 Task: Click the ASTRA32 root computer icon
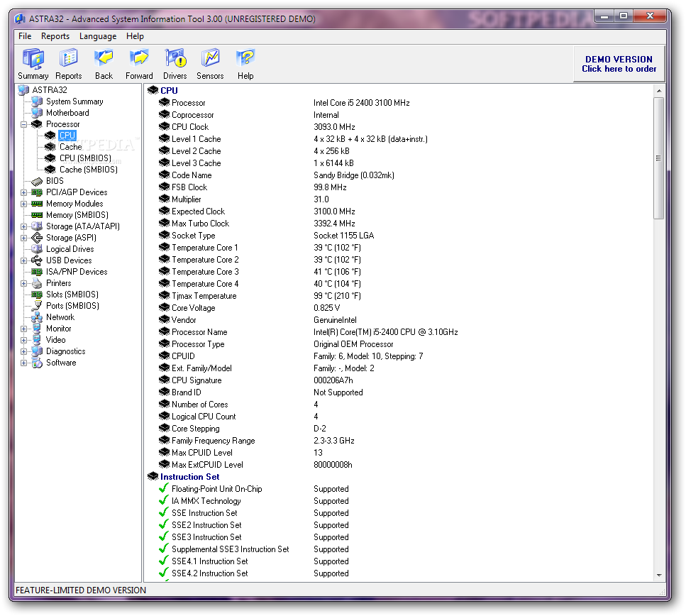point(23,90)
